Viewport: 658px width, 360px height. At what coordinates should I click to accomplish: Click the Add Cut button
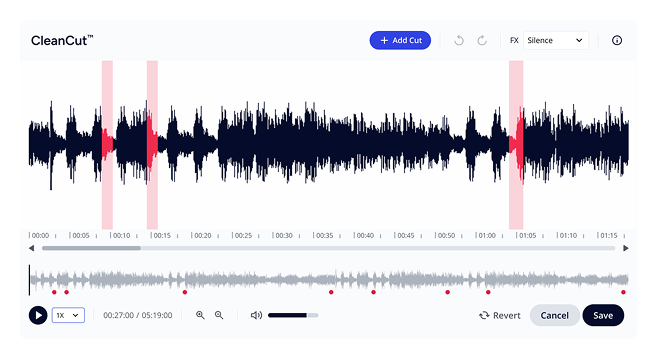(400, 40)
